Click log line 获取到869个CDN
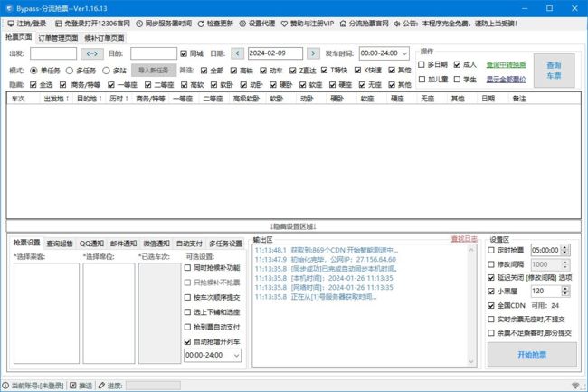The width and height of the screenshot is (588, 392). (x=327, y=250)
